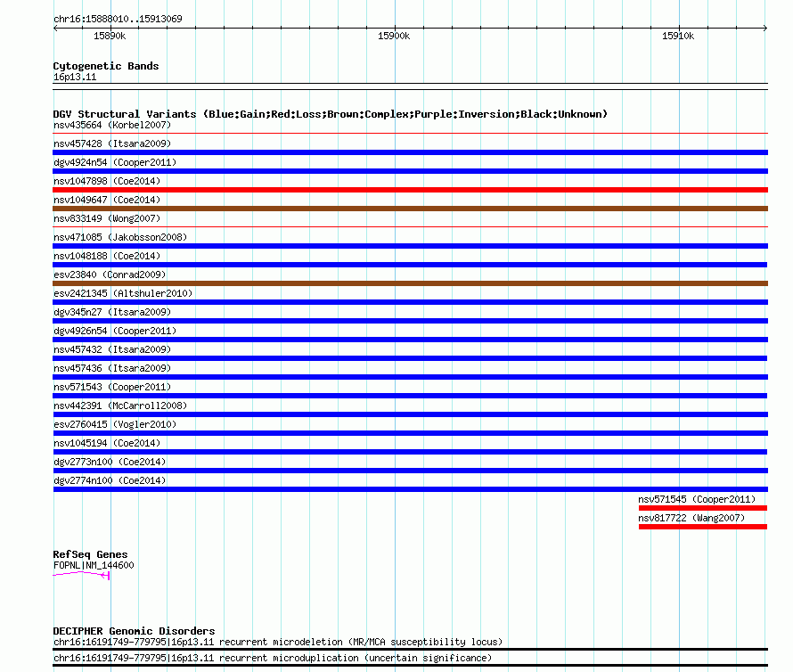This screenshot has height=672, width=793.
Task: Click the nsv833149 (Wong2007) label
Action: [107, 218]
